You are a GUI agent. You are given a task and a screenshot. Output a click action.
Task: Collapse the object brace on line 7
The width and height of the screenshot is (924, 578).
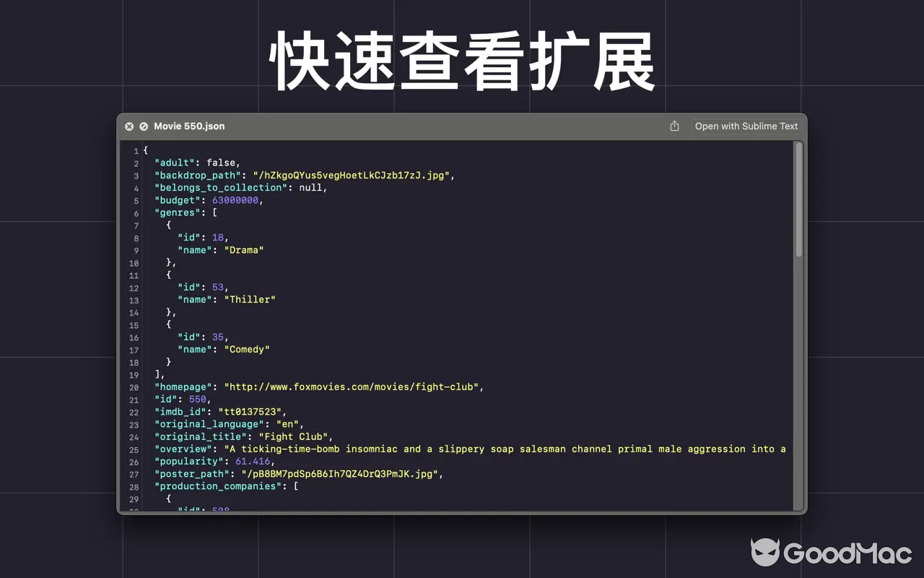click(x=167, y=225)
